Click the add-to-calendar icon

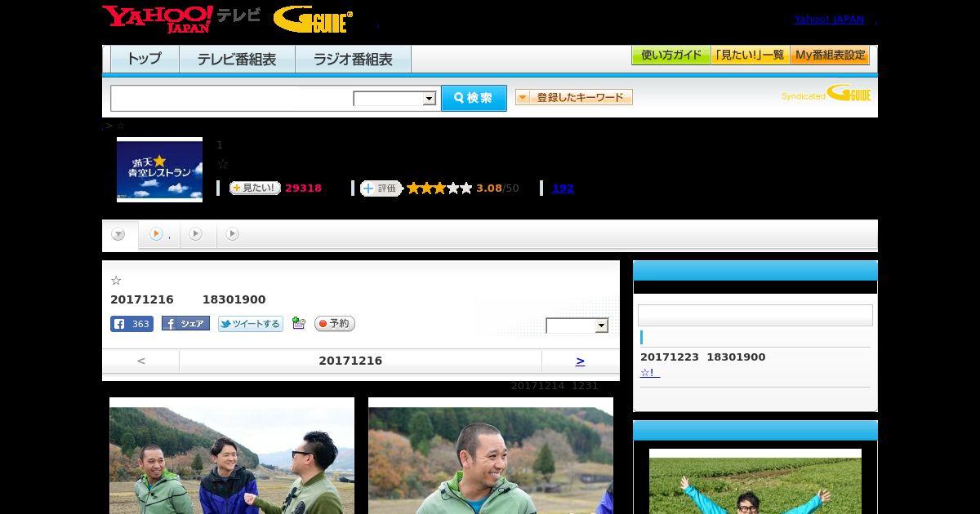pyautogui.click(x=299, y=323)
